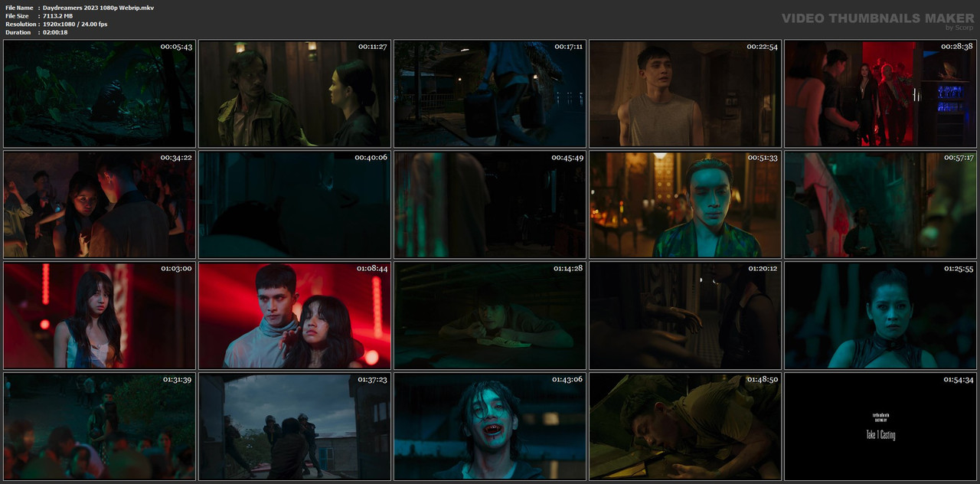Open the thumbnail stamped 00:28:38
This screenshot has width=980, height=484.
pyautogui.click(x=880, y=94)
